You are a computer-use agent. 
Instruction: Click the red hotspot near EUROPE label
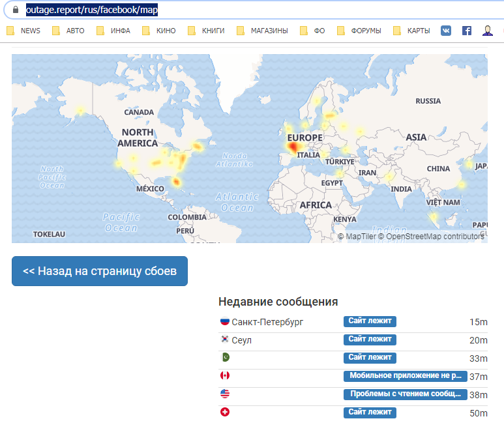point(293,148)
